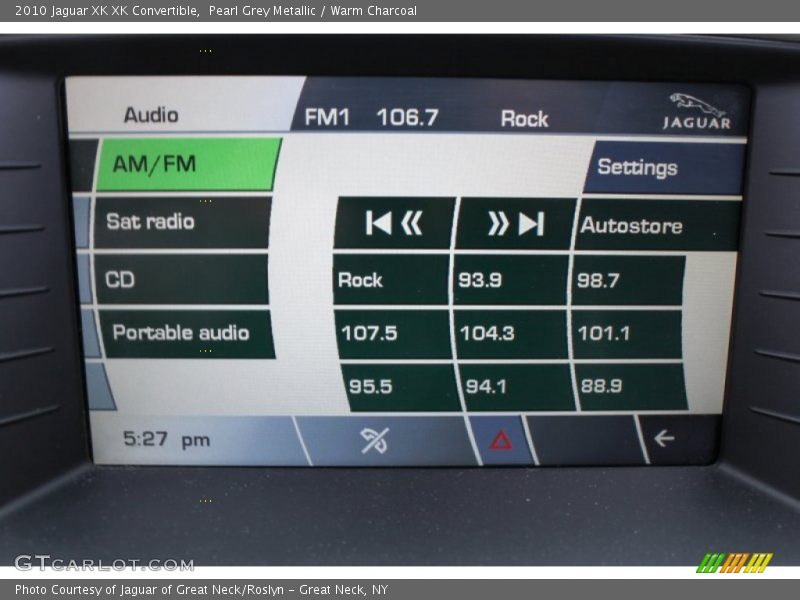Switch to Sat radio source

181,222
